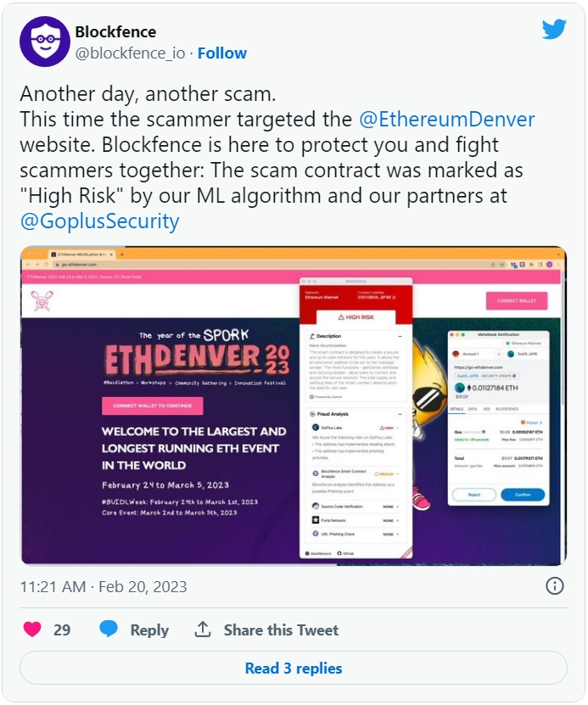Viewport: 588px width, 705px height.
Task: Open the tweet info circle icon
Action: [x=554, y=586]
